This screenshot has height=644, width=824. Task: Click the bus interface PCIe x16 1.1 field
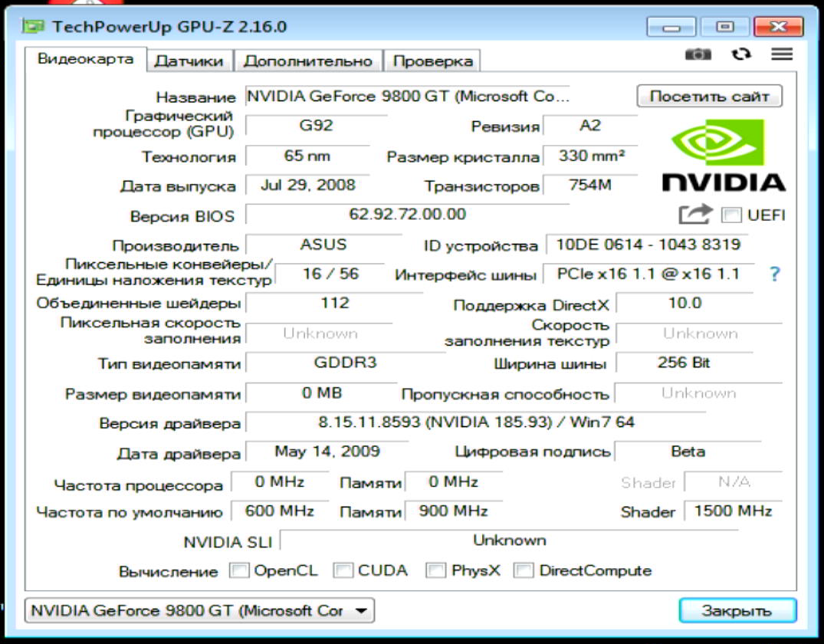point(648,274)
